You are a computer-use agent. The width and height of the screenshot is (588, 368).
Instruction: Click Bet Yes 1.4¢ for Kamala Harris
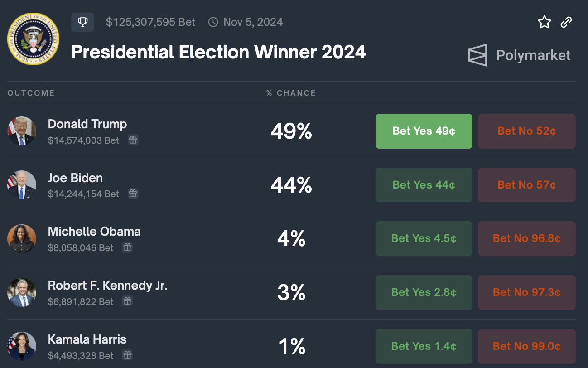pyautogui.click(x=424, y=346)
